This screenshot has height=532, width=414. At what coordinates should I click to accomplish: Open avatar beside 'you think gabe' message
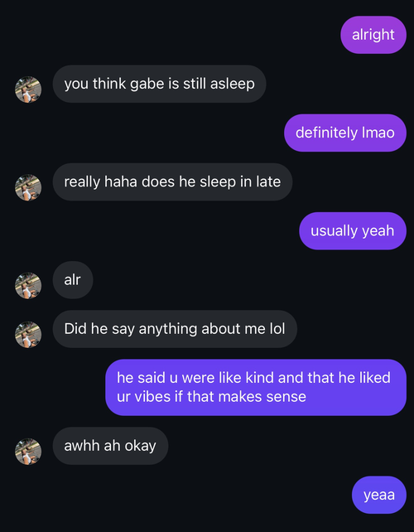pyautogui.click(x=28, y=89)
